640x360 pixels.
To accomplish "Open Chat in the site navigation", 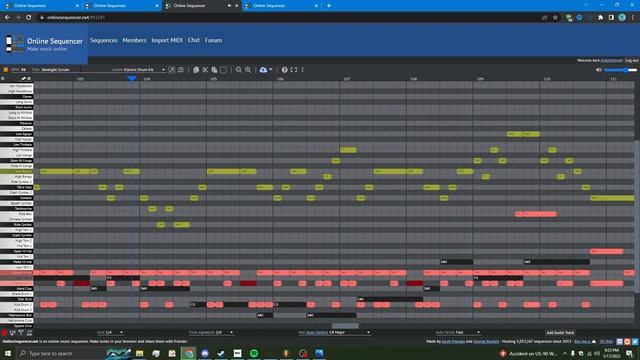I will coord(194,40).
